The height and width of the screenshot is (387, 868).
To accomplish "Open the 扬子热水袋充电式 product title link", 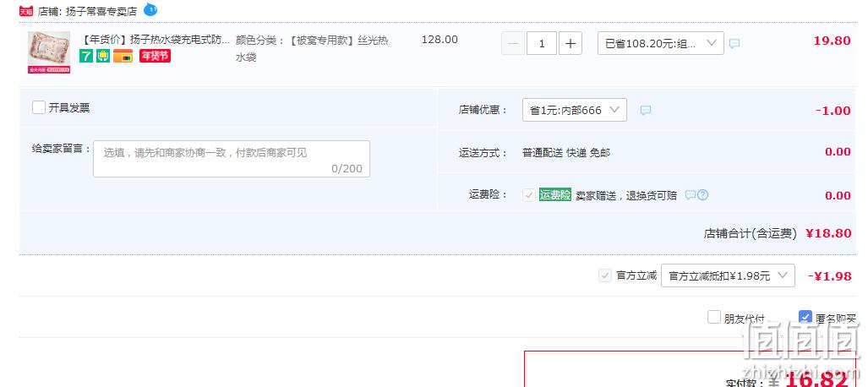I will click(x=155, y=40).
